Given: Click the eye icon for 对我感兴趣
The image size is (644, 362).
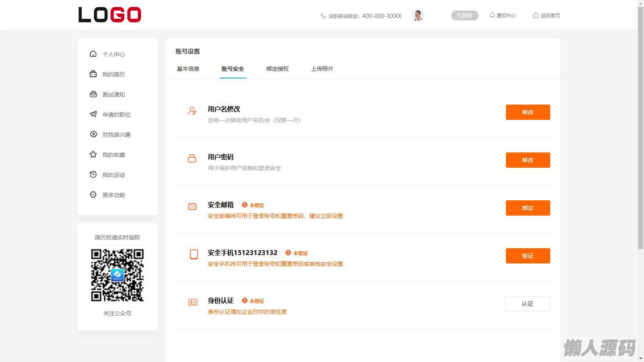Looking at the screenshot, I should point(93,134).
